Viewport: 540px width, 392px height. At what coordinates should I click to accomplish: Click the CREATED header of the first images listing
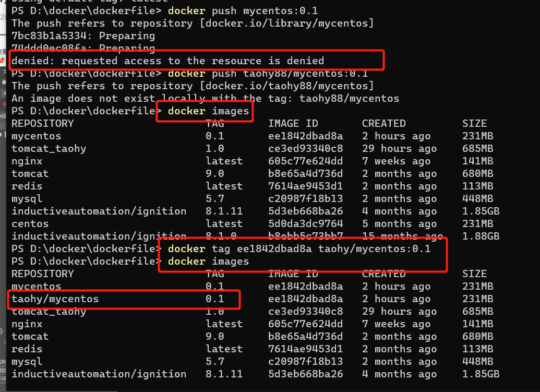click(x=383, y=124)
